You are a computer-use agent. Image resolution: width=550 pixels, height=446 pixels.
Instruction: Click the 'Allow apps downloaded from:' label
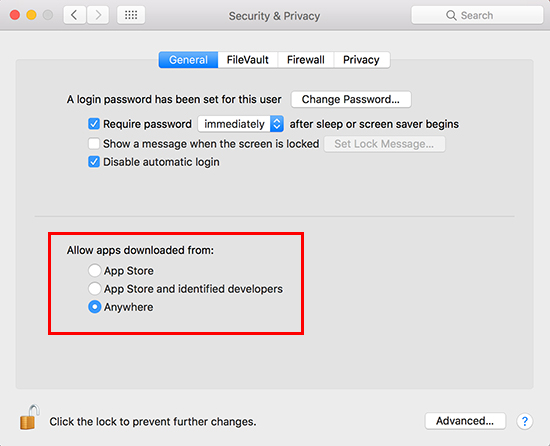pyautogui.click(x=140, y=250)
